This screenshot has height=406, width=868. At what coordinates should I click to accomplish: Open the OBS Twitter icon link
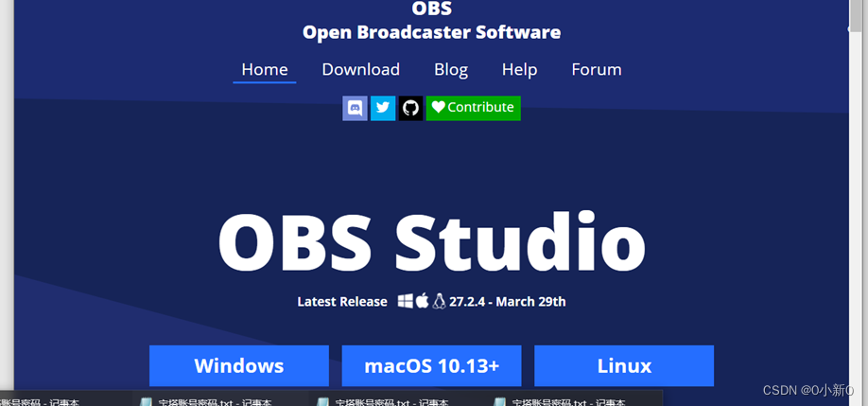383,108
